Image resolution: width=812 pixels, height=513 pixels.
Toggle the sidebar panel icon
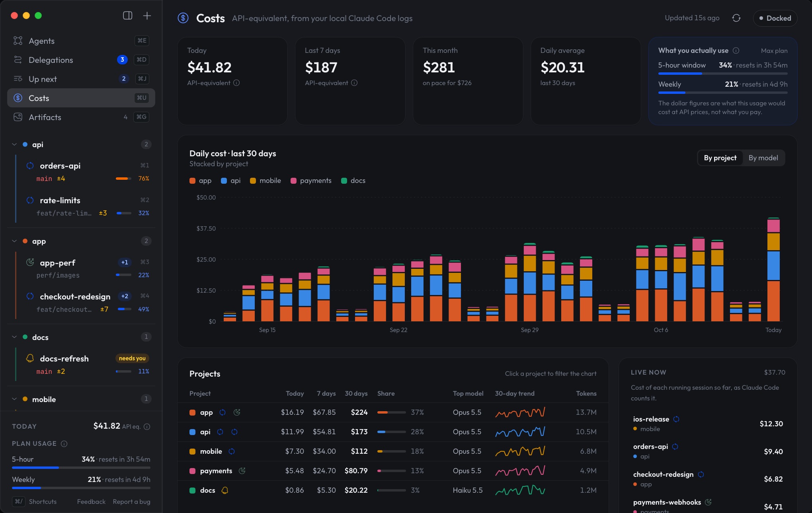point(127,16)
